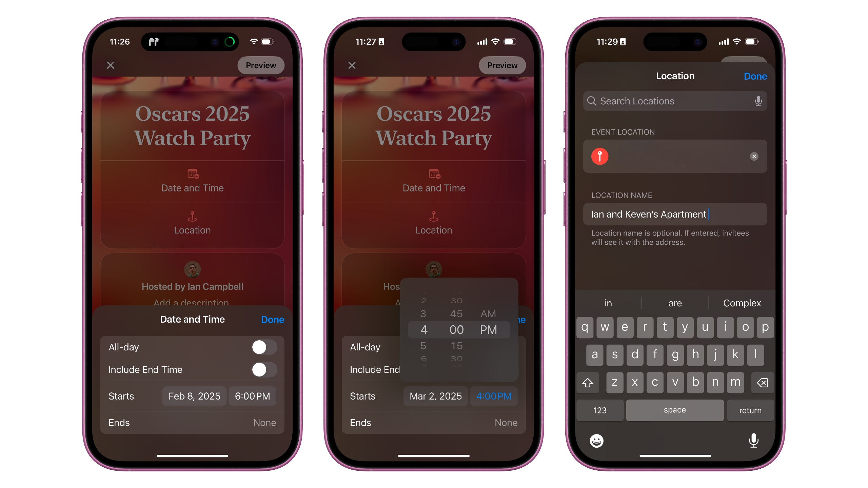
Task: Tap the X close icon on location field
Action: click(x=754, y=157)
